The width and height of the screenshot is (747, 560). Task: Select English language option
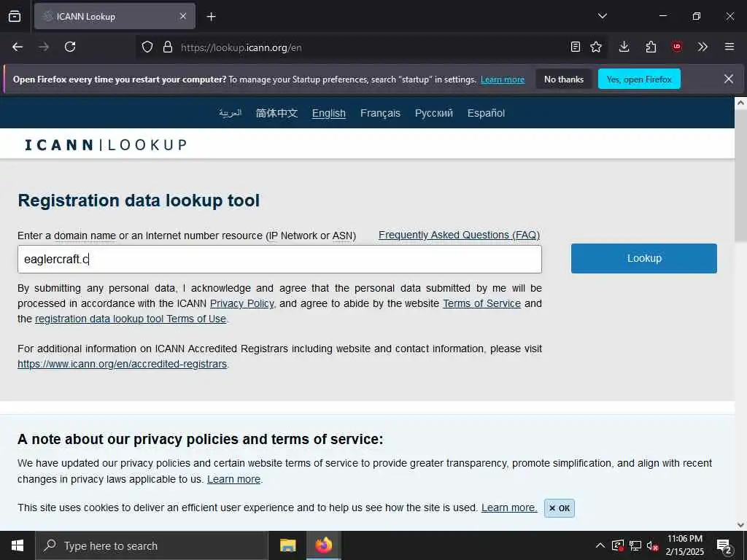[329, 113]
